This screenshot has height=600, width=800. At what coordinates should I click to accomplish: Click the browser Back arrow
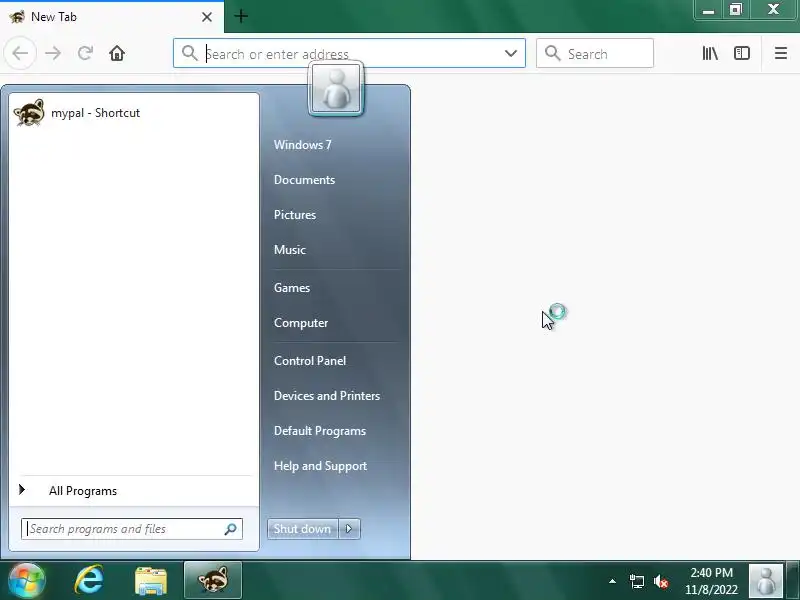pyautogui.click(x=20, y=53)
